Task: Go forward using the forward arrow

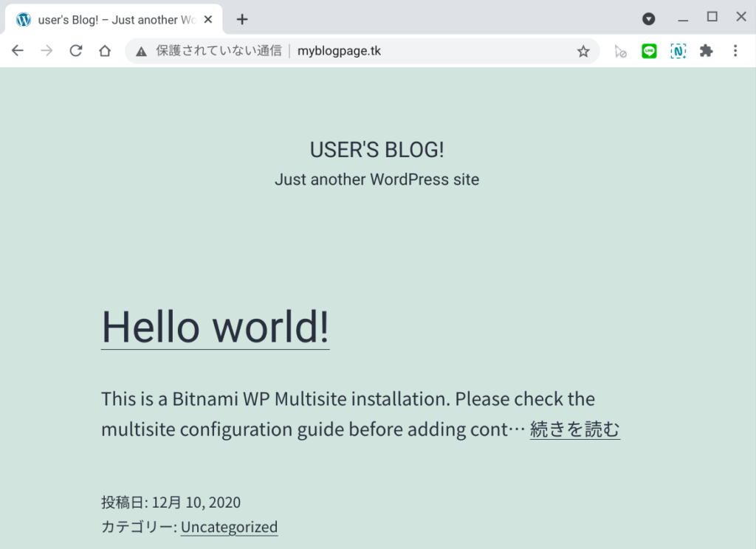Action: pyautogui.click(x=47, y=51)
